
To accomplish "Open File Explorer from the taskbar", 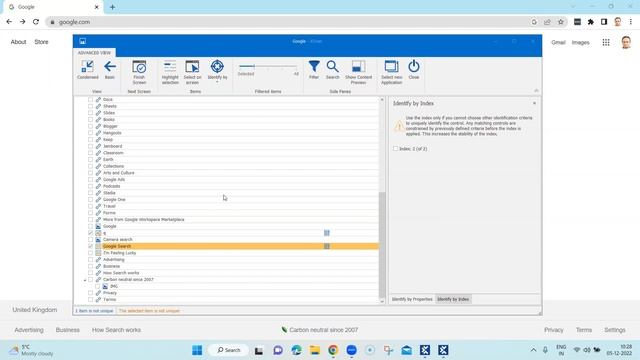I will tap(315, 350).
